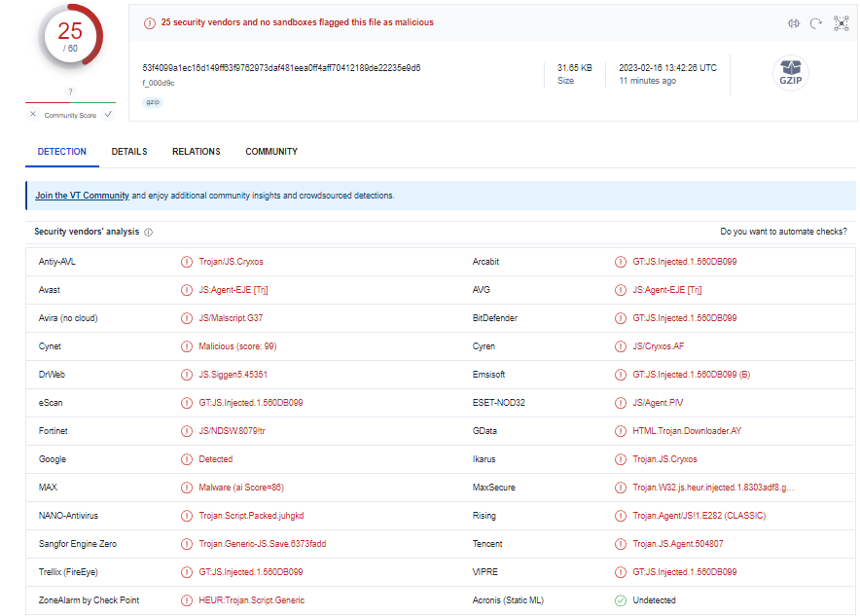
Task: Click alert icon next to Trojan/JS.Cryxos
Action: pos(186,262)
